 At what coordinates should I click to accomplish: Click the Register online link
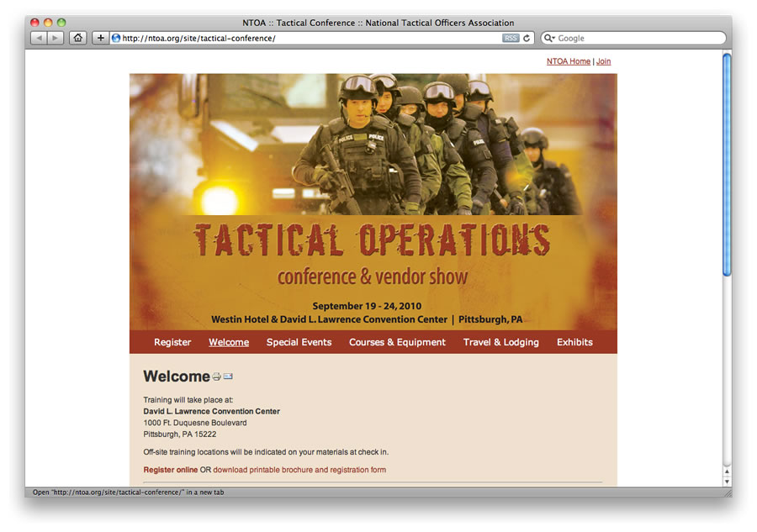(x=171, y=470)
